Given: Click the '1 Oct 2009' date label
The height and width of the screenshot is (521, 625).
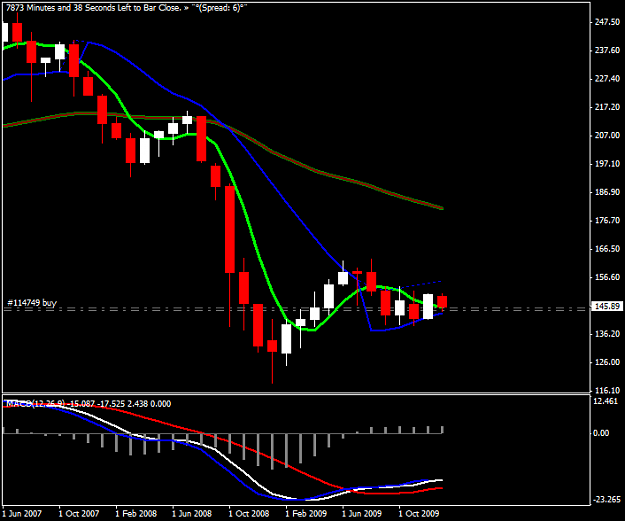Looking at the screenshot, I should click(419, 513).
